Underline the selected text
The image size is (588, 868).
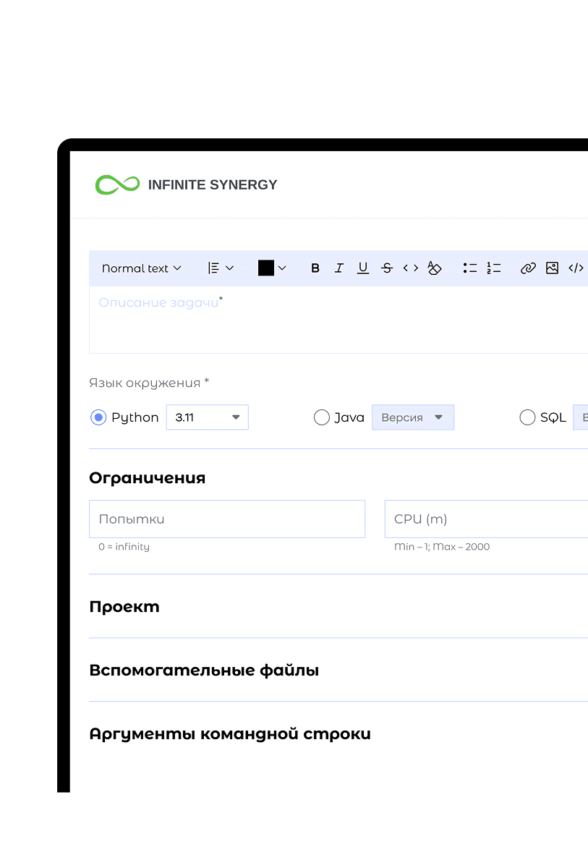coord(363,268)
